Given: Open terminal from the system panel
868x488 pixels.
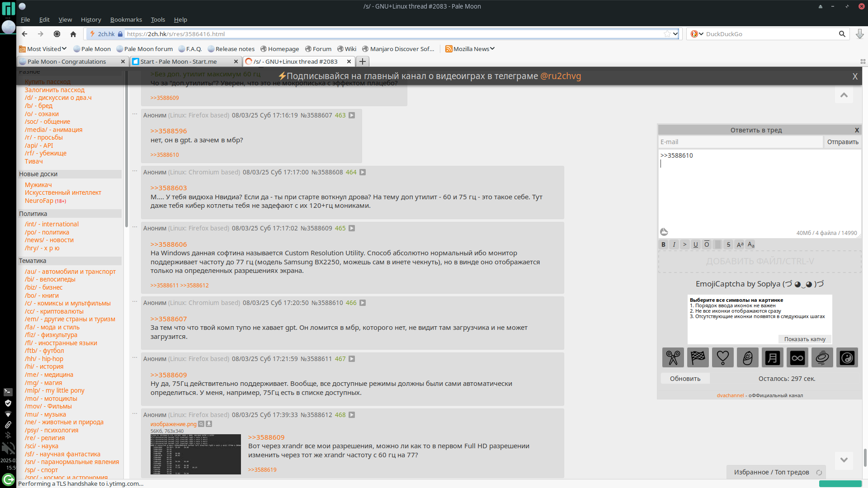Looking at the screenshot, I should pos(8,392).
